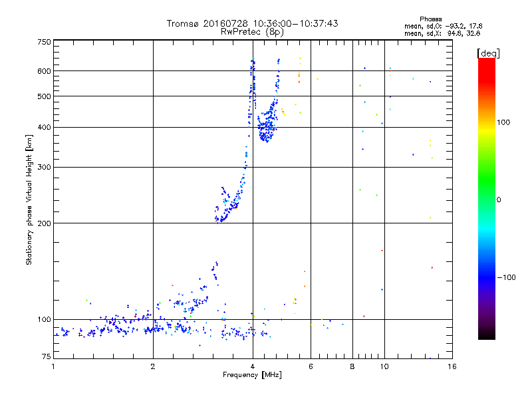
Task: Click the x-axis tick label '8'
Action: [x=352, y=366]
